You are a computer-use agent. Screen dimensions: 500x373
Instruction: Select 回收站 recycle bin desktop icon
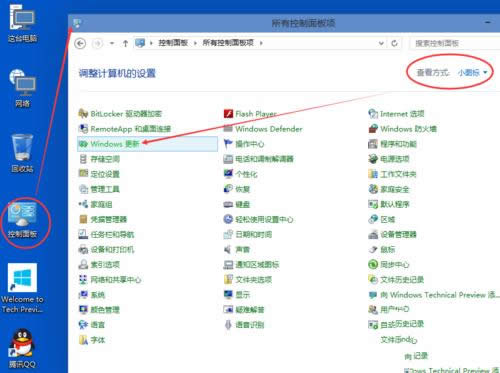pos(22,153)
